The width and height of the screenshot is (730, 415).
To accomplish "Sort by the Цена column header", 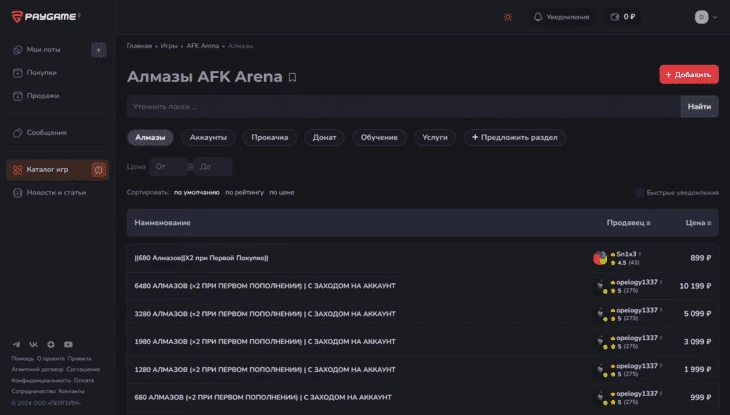I will point(698,223).
